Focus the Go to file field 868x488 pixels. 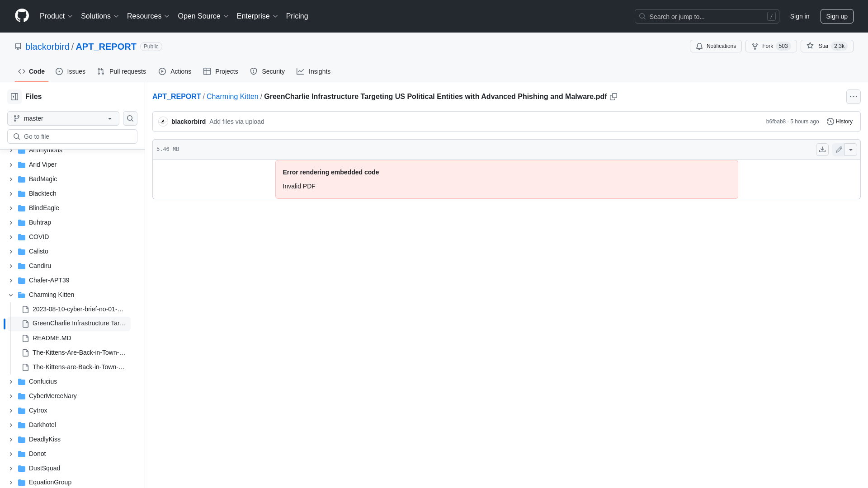[72, 136]
